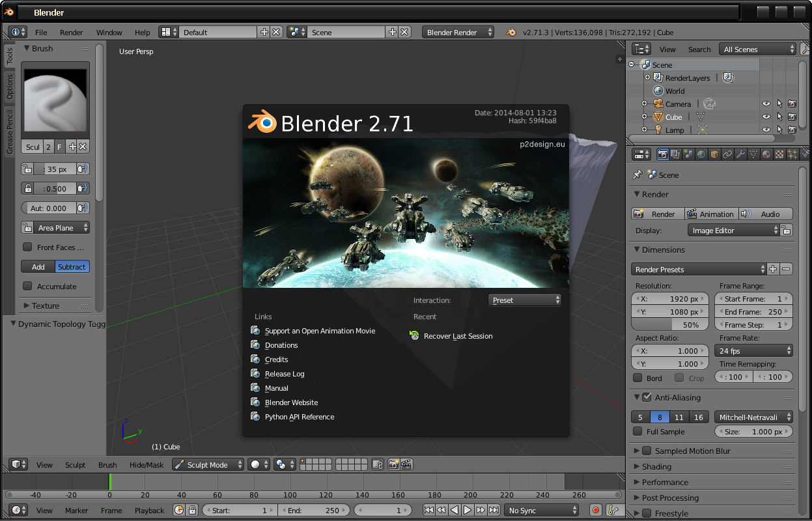Open the Render properties tab camera icon
This screenshot has width=812, height=521.
pos(662,154)
